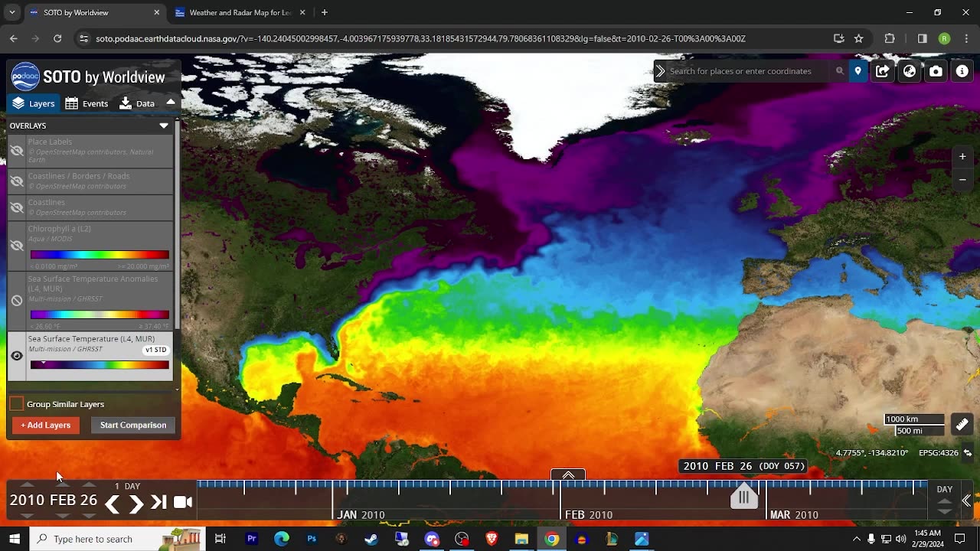Open the Chrome three-dot menu

click(x=965, y=38)
